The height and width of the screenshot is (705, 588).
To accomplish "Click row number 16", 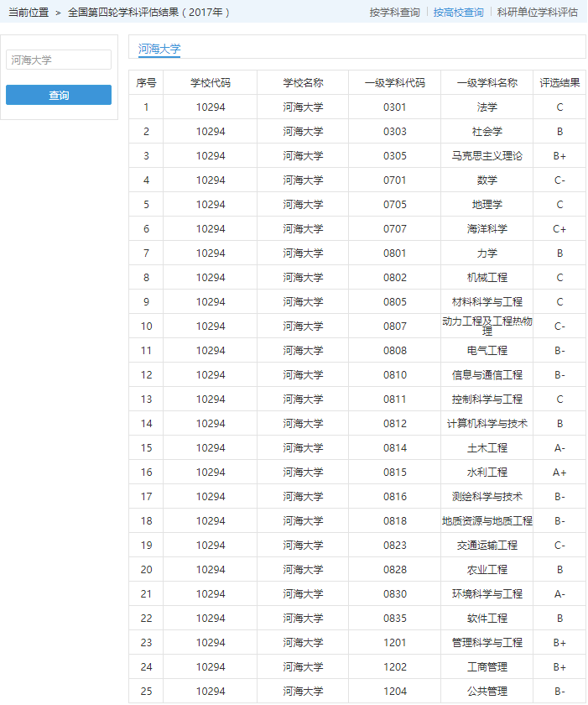I will [x=146, y=472].
